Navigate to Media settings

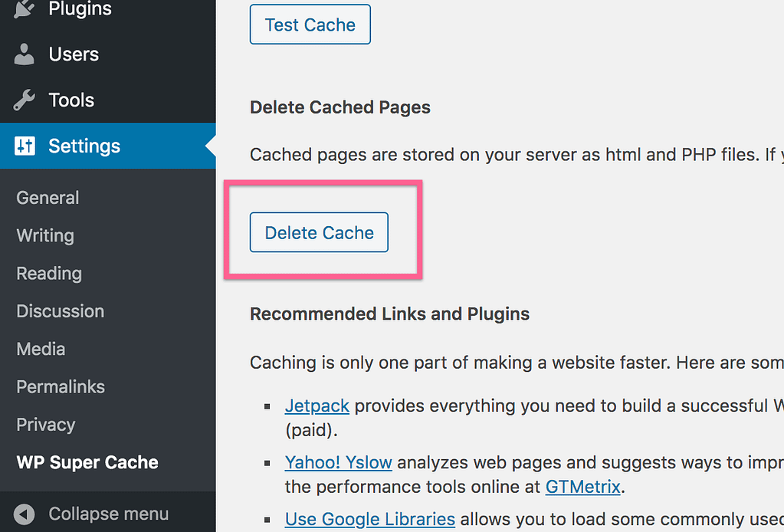[41, 349]
